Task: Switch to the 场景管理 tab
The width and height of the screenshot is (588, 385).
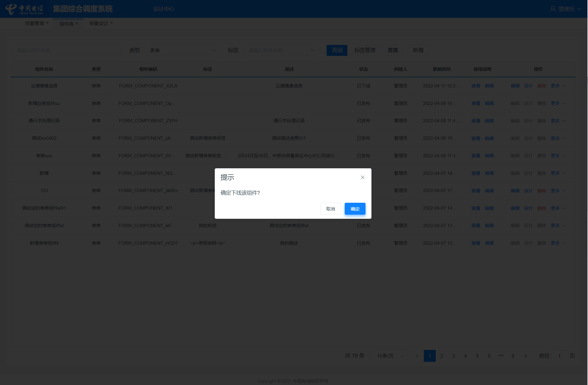Action: pyautogui.click(x=35, y=23)
